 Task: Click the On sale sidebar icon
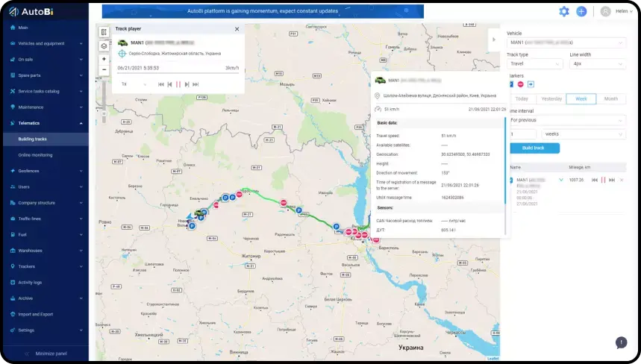pos(12,59)
